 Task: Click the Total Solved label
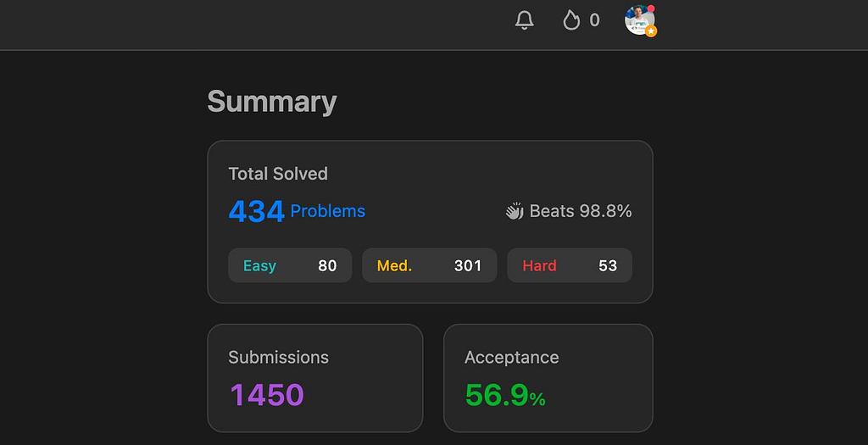coord(278,174)
